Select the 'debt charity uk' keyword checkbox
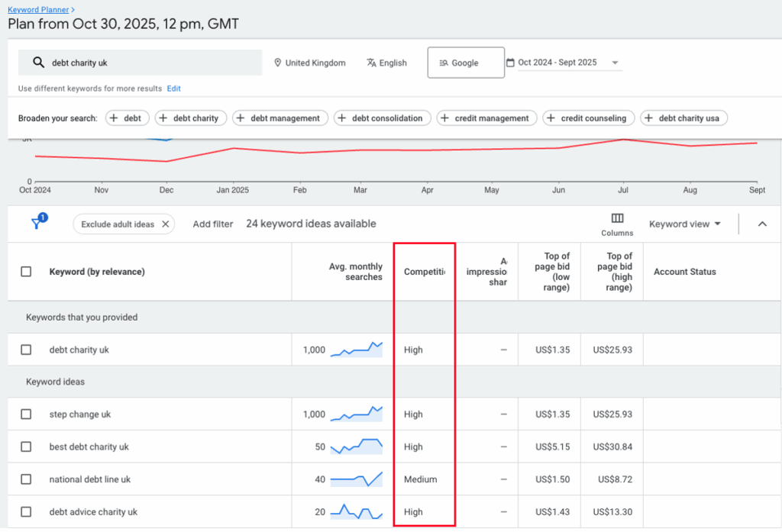Image resolution: width=782 pixels, height=532 pixels. 27,350
